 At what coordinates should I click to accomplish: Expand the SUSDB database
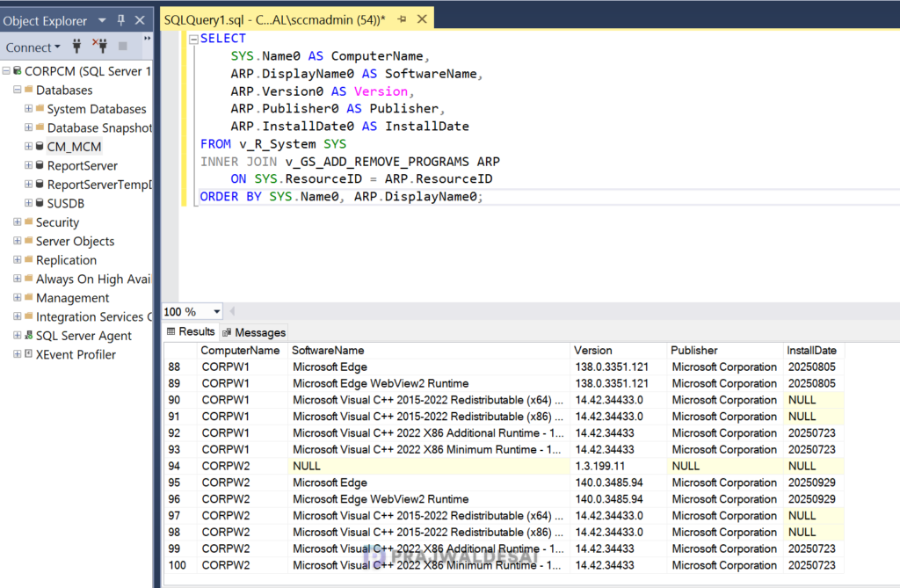coord(28,203)
